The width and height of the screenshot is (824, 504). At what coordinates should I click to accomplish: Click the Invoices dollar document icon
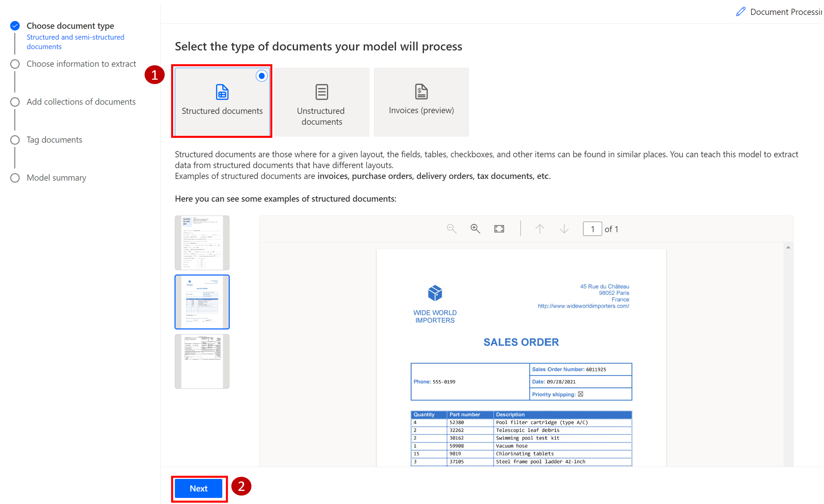tap(422, 92)
